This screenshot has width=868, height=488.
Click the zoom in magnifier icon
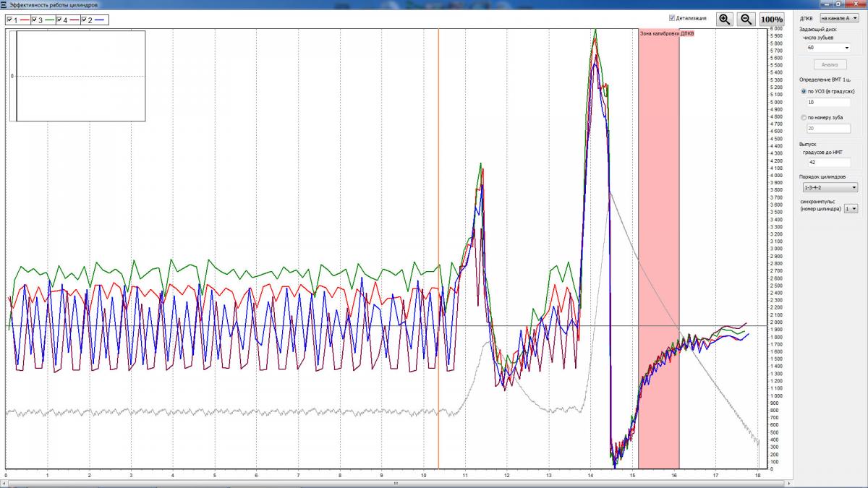(724, 20)
